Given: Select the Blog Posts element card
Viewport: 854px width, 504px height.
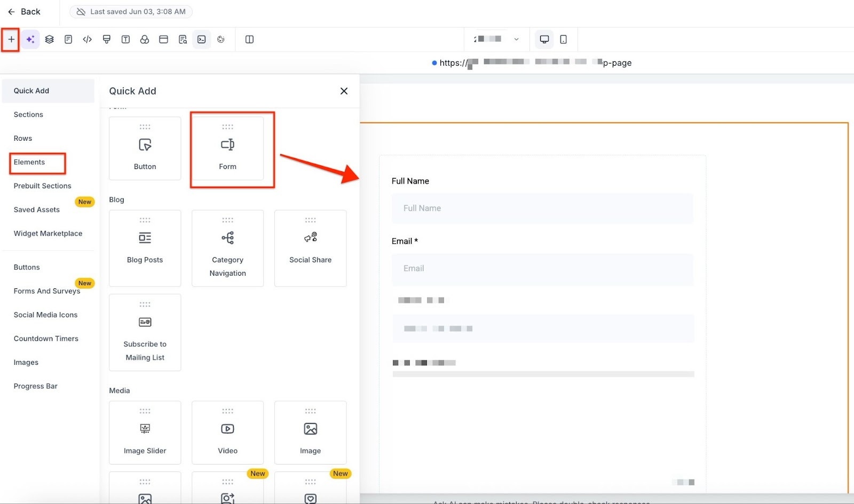Looking at the screenshot, I should (145, 248).
